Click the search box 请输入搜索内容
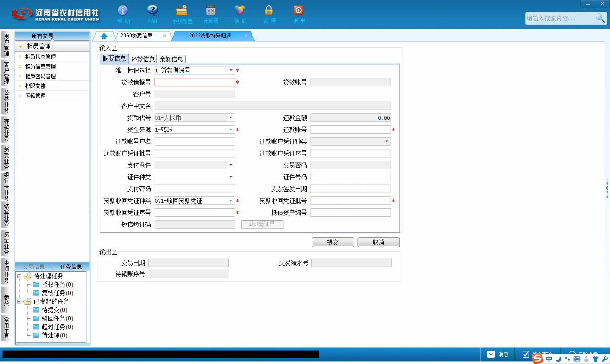This screenshot has height=364, width=610. click(559, 18)
